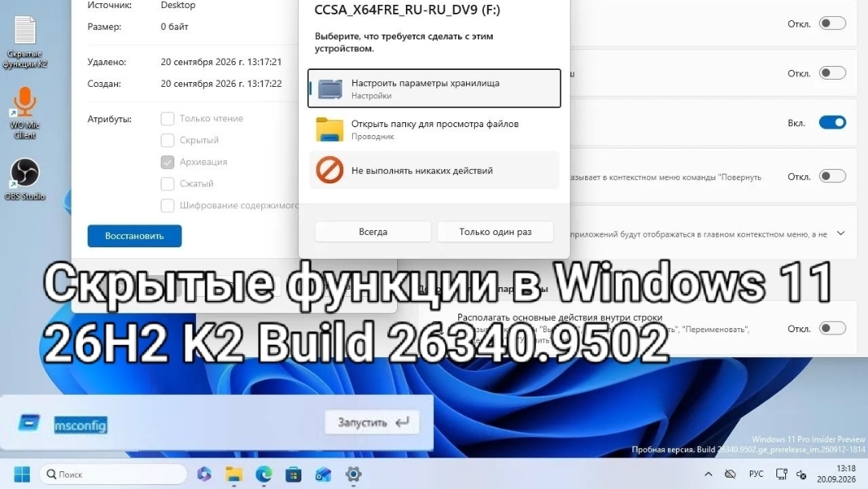Click CCSA_X64FRE_RU-RU_DV9 (F:) title

(407, 10)
